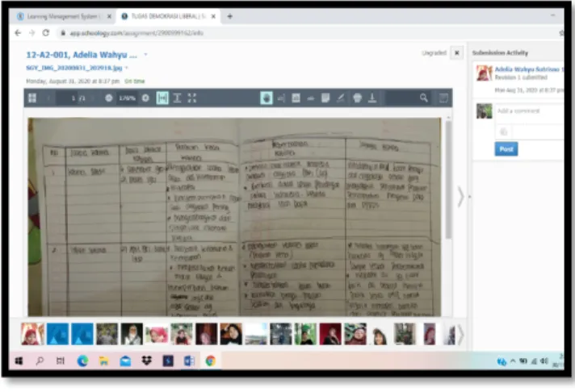Toggle the annotations side panel

click(443, 98)
